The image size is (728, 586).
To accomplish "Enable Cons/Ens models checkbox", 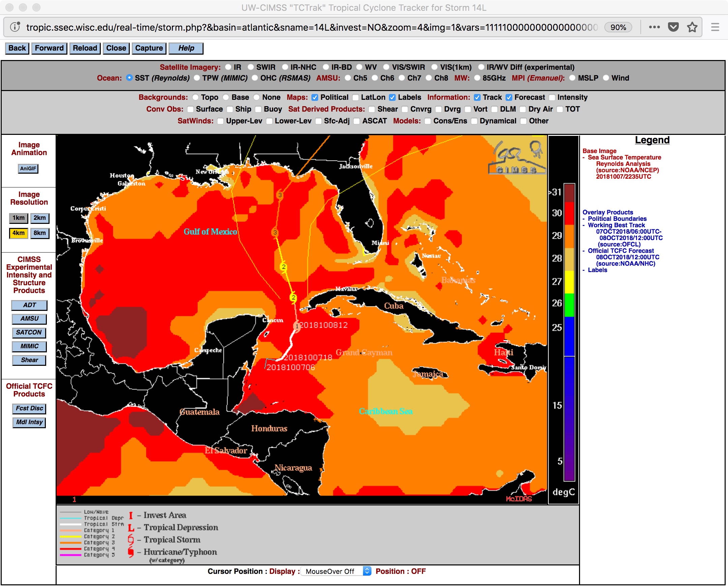I will pyautogui.click(x=428, y=121).
